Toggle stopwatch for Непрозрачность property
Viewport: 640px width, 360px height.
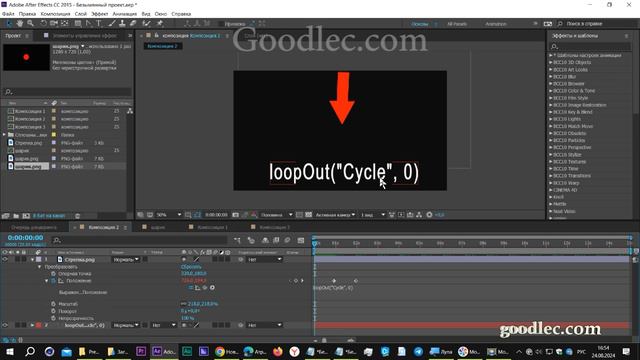click(53, 318)
